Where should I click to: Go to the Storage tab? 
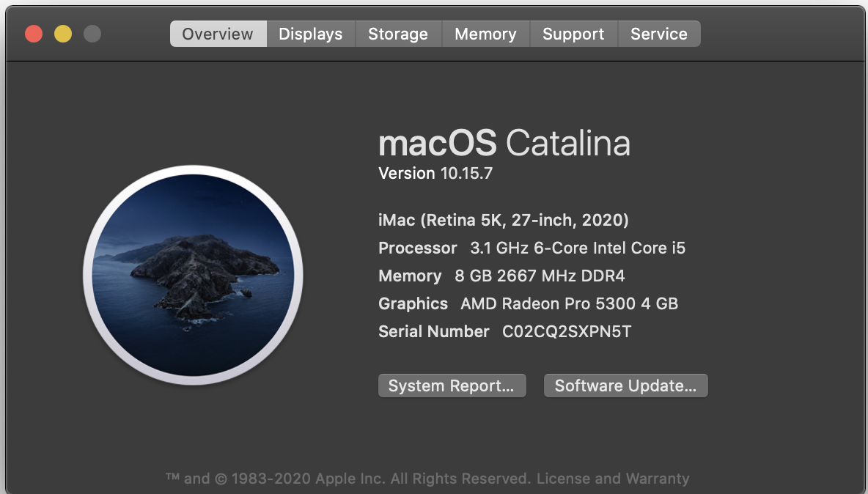point(398,34)
